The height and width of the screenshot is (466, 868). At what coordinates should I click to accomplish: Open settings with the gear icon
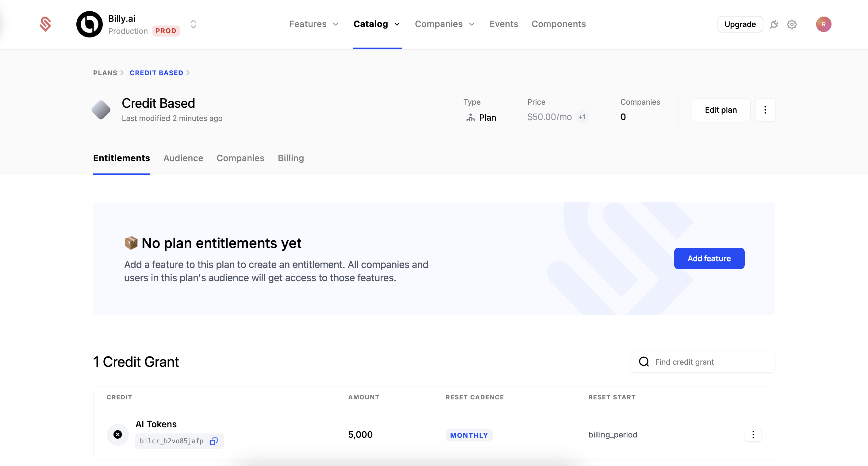(792, 24)
